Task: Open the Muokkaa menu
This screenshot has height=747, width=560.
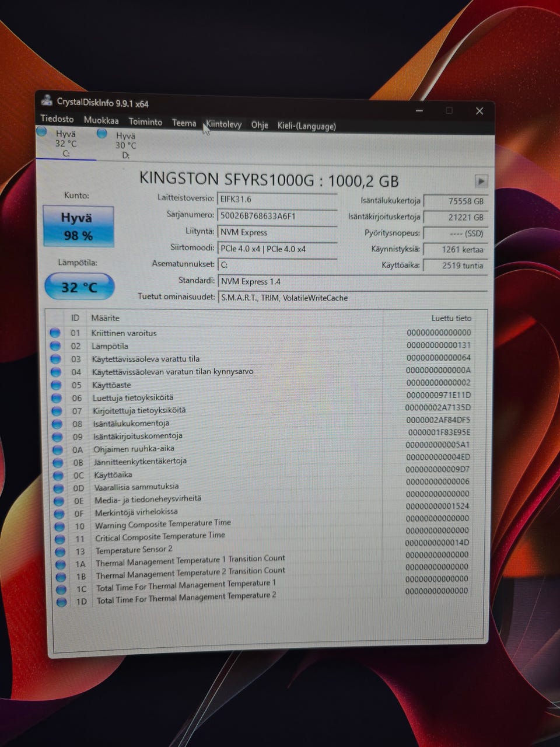Action: click(x=101, y=120)
